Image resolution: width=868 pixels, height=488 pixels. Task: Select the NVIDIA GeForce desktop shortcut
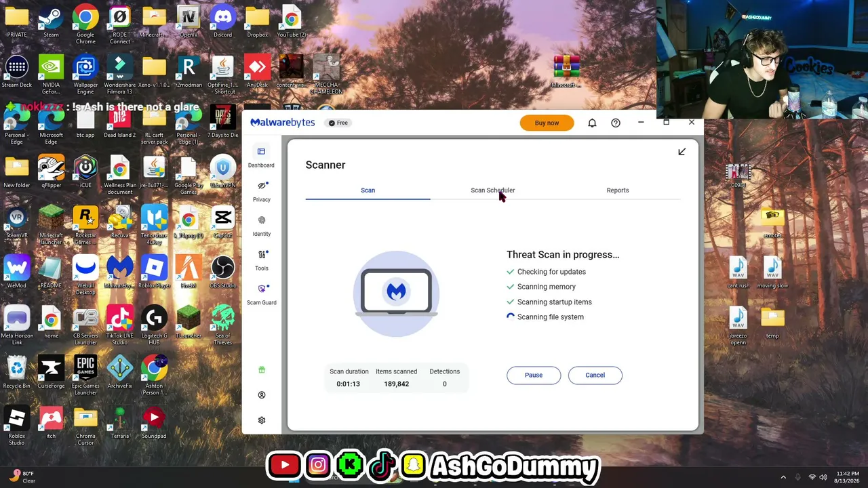click(51, 75)
